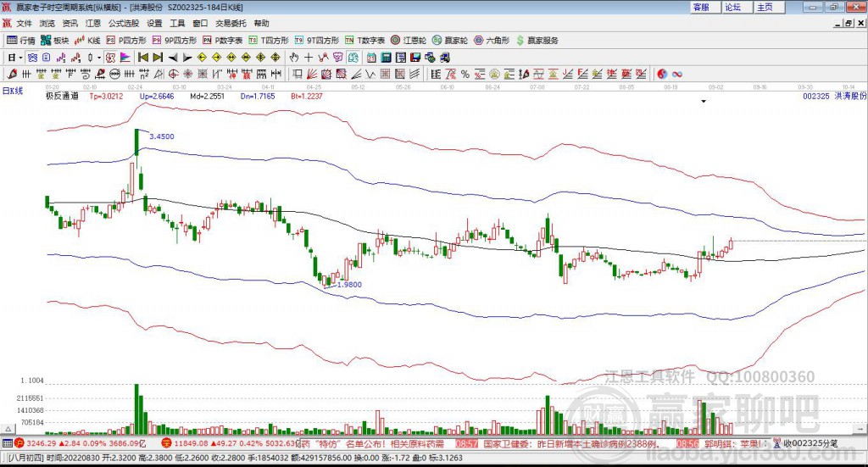Click the yin-yang circle icon
The height and width of the screenshot is (467, 868).
coord(661,74)
